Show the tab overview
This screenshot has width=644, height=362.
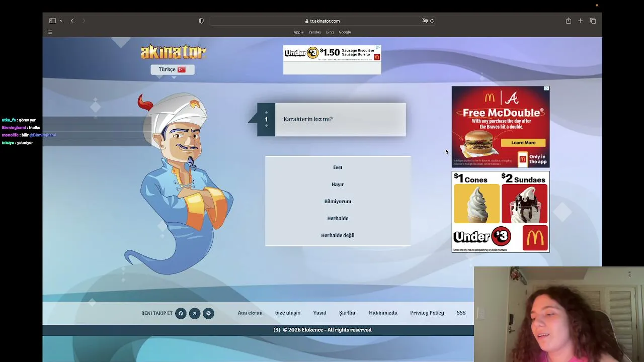click(x=593, y=21)
